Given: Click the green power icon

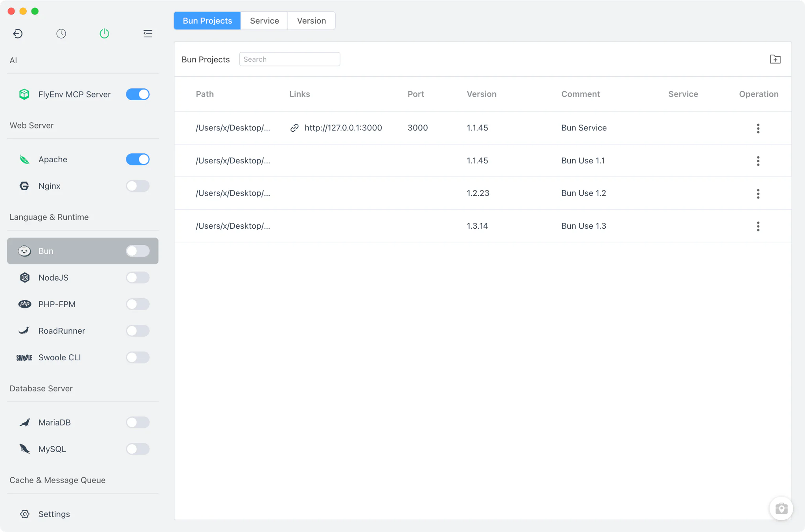Looking at the screenshot, I should [x=104, y=33].
